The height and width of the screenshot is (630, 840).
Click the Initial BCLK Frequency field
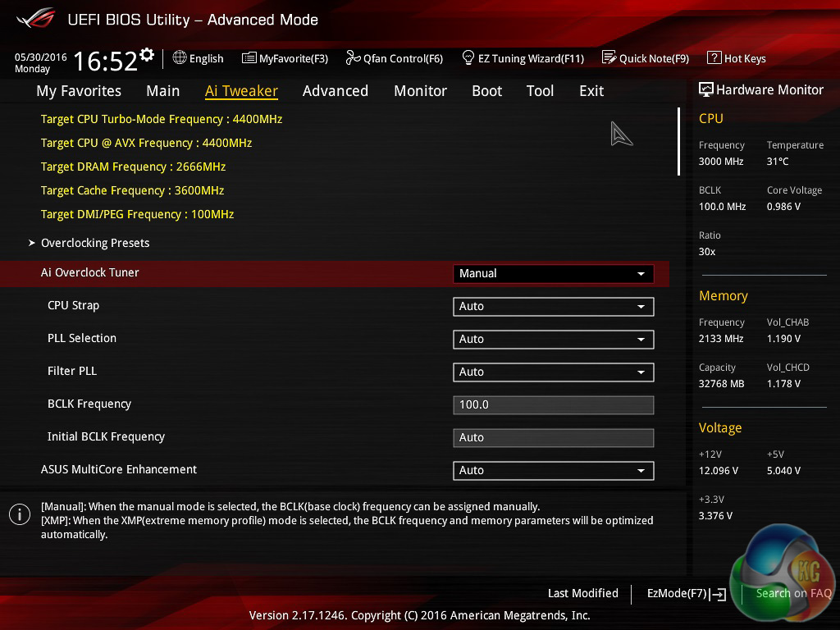(553, 438)
